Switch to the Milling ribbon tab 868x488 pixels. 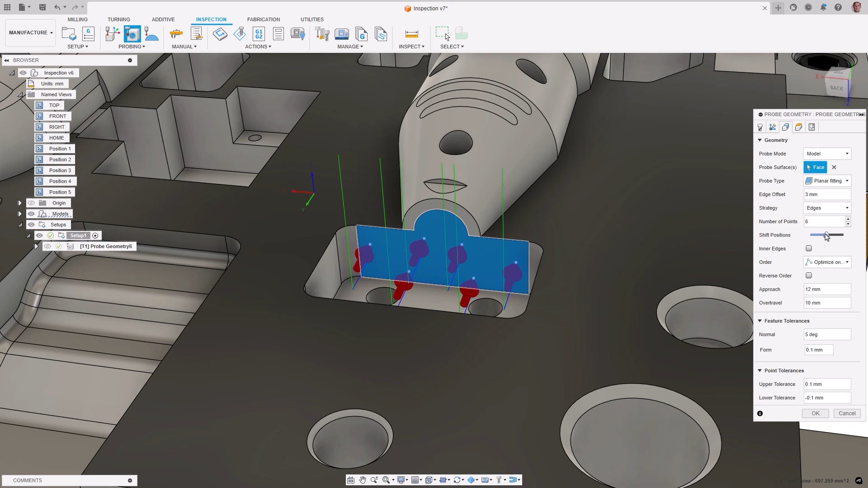(x=77, y=19)
